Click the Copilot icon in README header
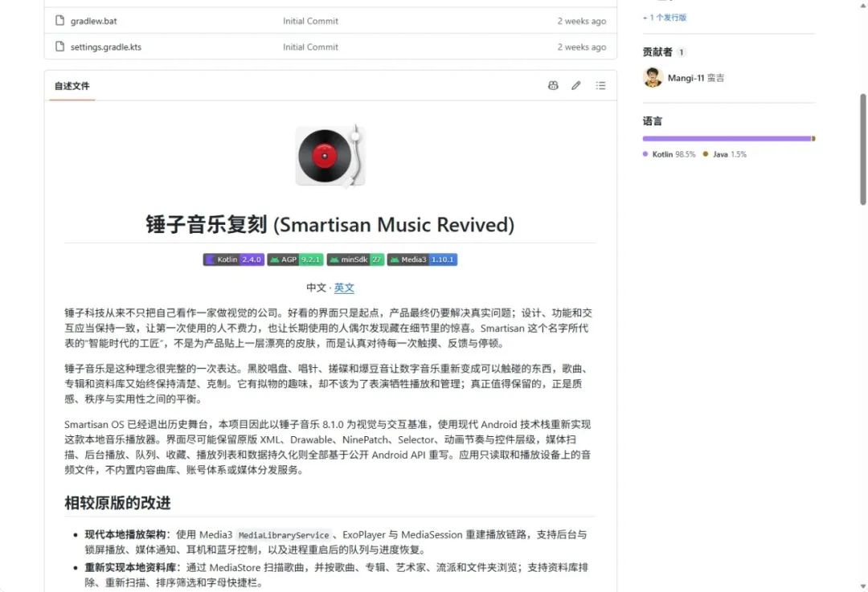 coord(553,85)
